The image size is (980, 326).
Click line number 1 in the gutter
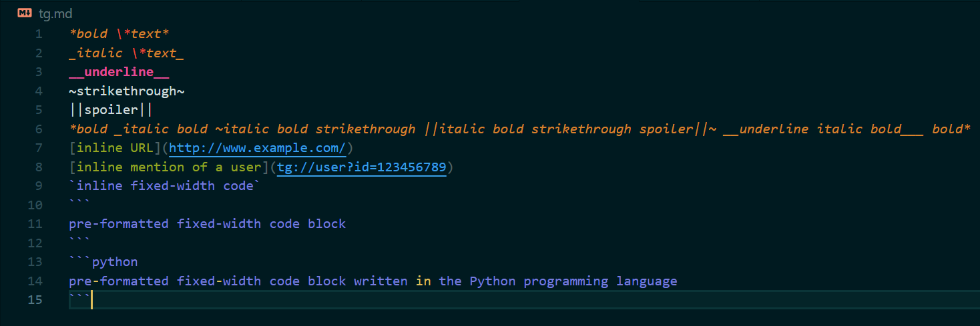(38, 34)
